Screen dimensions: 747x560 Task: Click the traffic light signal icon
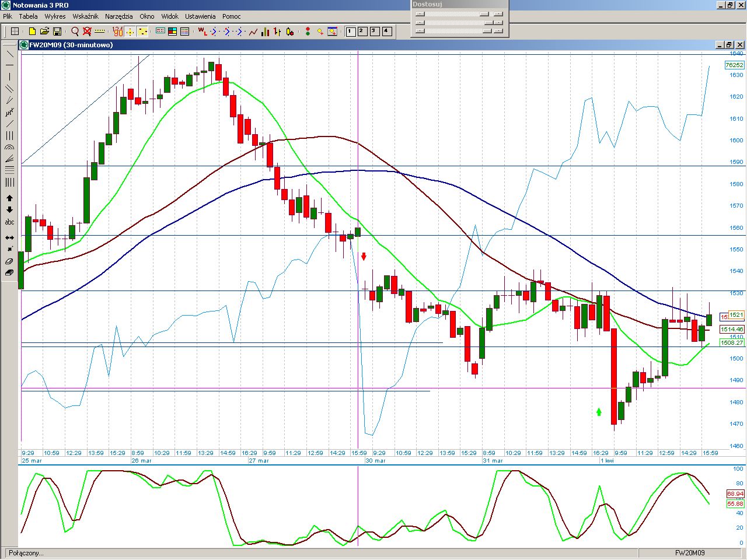pos(308,32)
